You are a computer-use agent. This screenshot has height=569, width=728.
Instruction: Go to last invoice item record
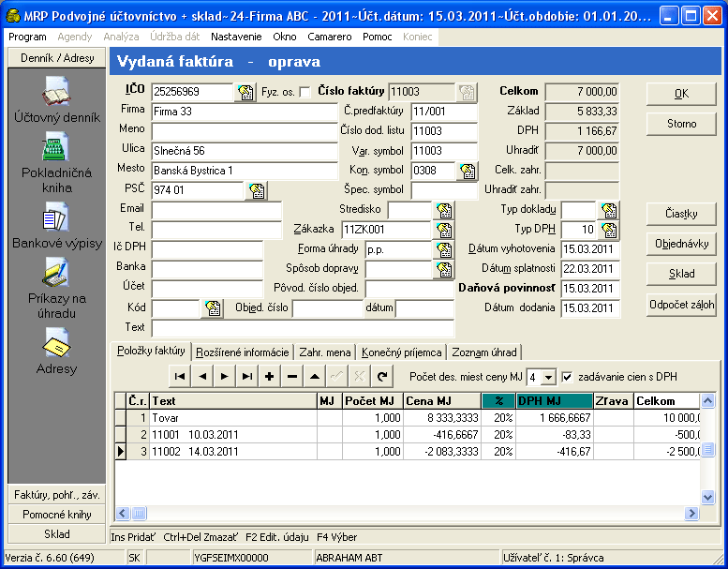pyautogui.click(x=247, y=377)
